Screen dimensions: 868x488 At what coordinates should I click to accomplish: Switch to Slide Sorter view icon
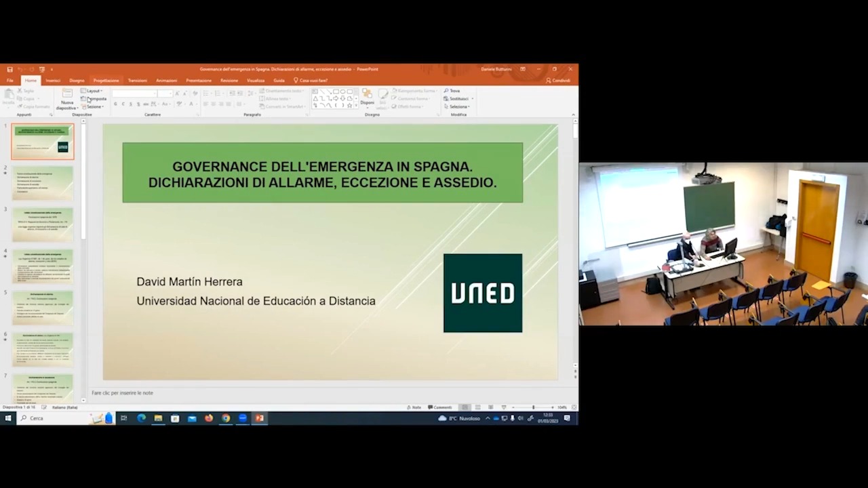pos(478,407)
